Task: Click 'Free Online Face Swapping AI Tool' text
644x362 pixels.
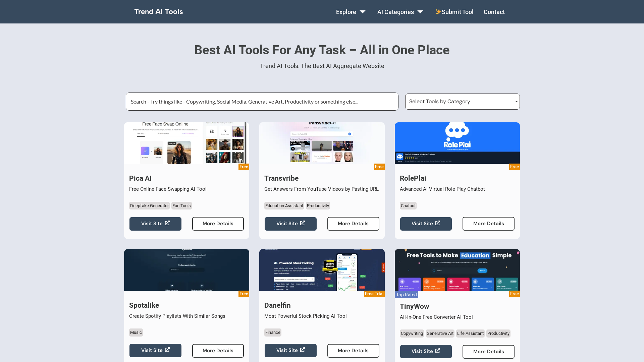Action: pyautogui.click(x=168, y=189)
